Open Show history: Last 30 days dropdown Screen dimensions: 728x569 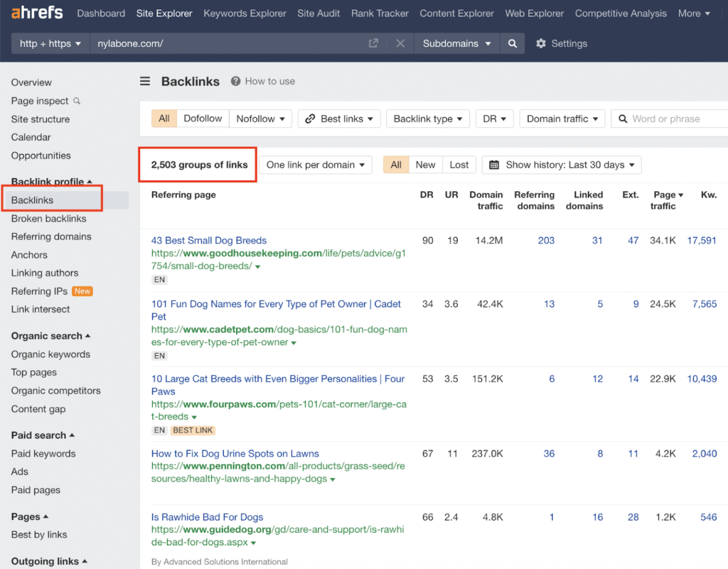coord(562,165)
